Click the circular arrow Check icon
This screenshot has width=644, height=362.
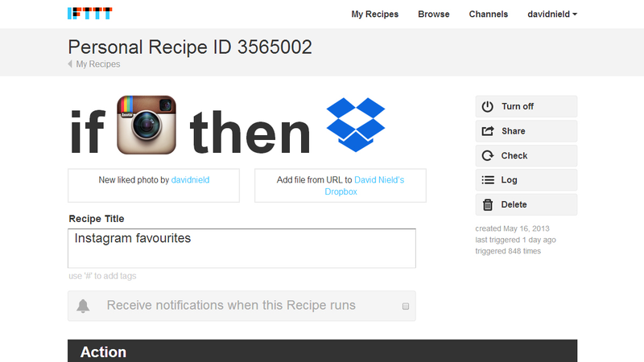pyautogui.click(x=488, y=155)
